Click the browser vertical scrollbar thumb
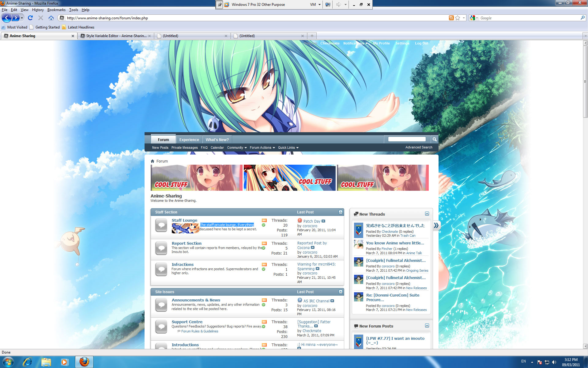The image size is (588, 368). point(585,82)
